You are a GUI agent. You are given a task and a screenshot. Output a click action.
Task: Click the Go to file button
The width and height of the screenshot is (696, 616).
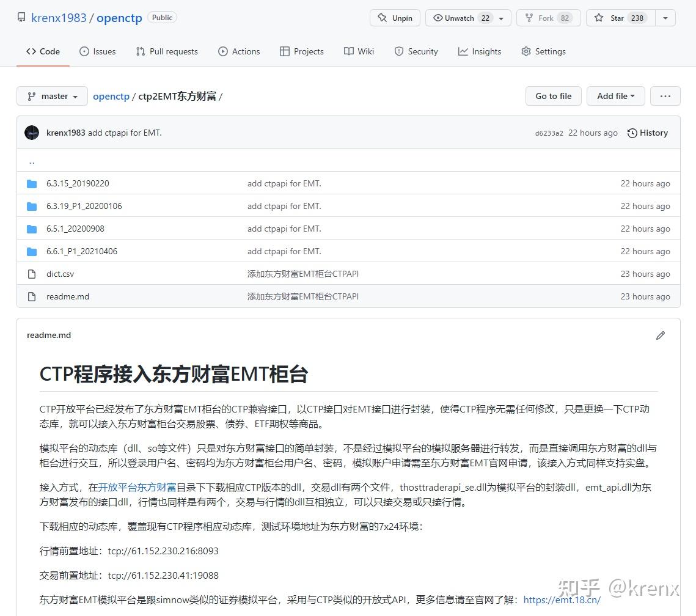pos(552,96)
